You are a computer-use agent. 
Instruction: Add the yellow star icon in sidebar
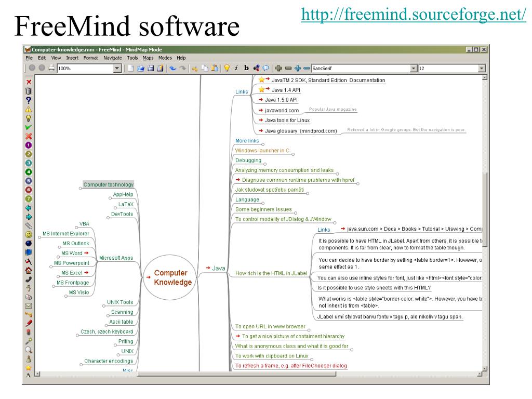point(29,368)
